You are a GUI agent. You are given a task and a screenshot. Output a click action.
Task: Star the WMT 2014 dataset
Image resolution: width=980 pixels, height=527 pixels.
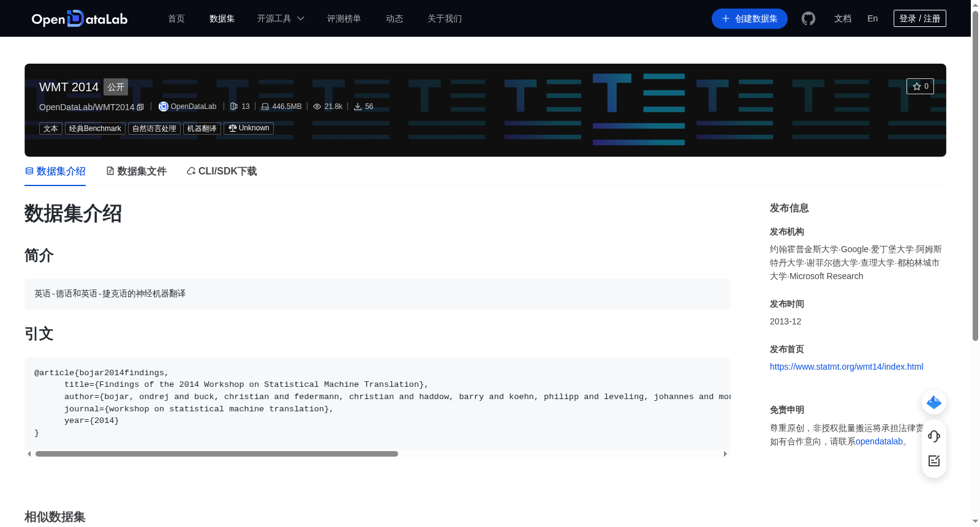click(920, 86)
